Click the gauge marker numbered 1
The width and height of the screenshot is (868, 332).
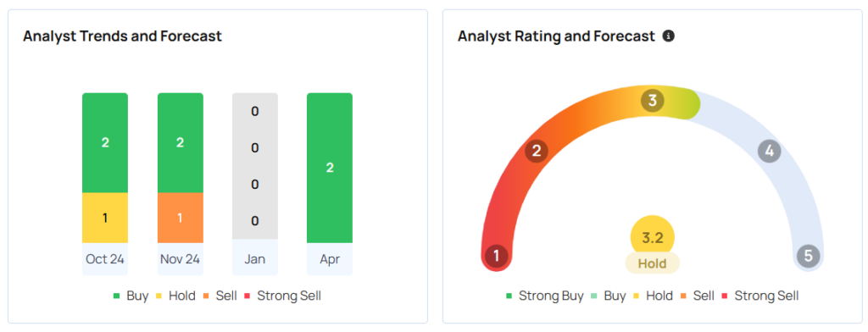(x=497, y=256)
